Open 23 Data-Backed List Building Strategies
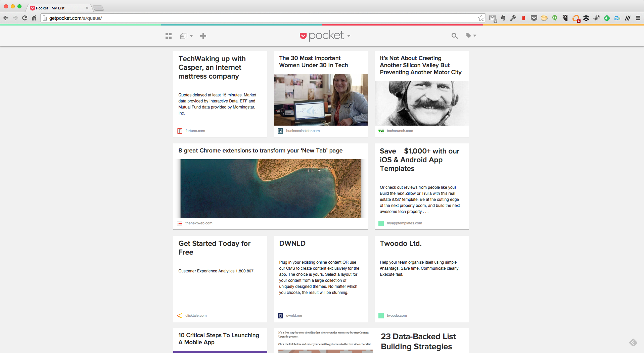 (418, 342)
